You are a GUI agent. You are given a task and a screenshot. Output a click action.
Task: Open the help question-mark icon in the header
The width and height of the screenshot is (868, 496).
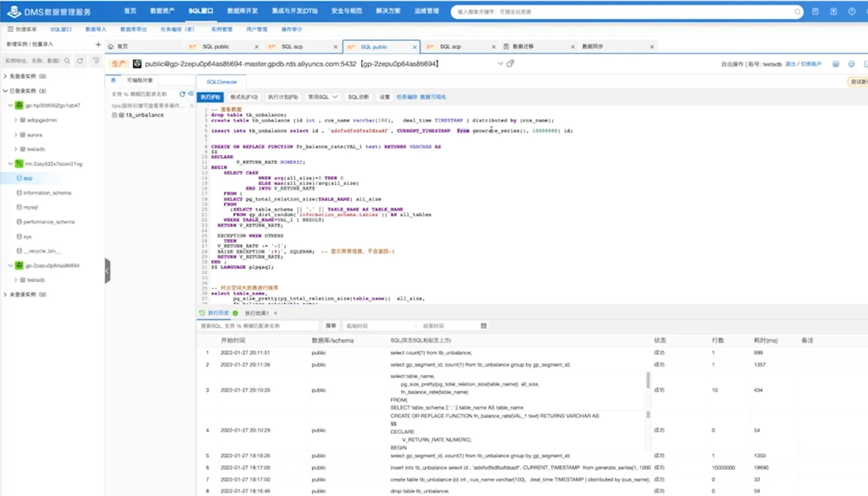[852, 11]
